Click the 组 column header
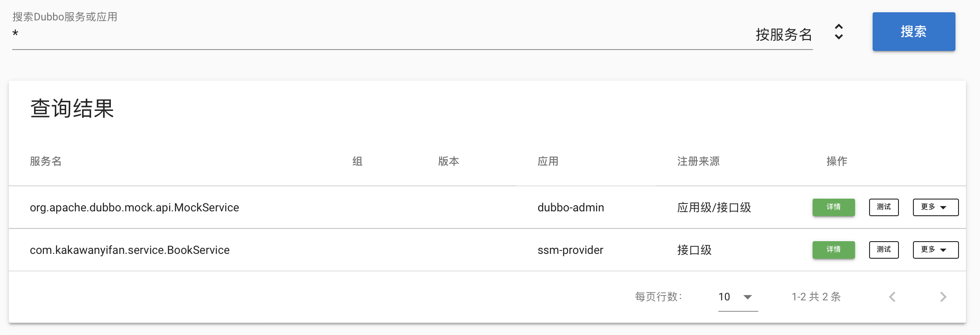Image resolution: width=980 pixels, height=335 pixels. [357, 161]
